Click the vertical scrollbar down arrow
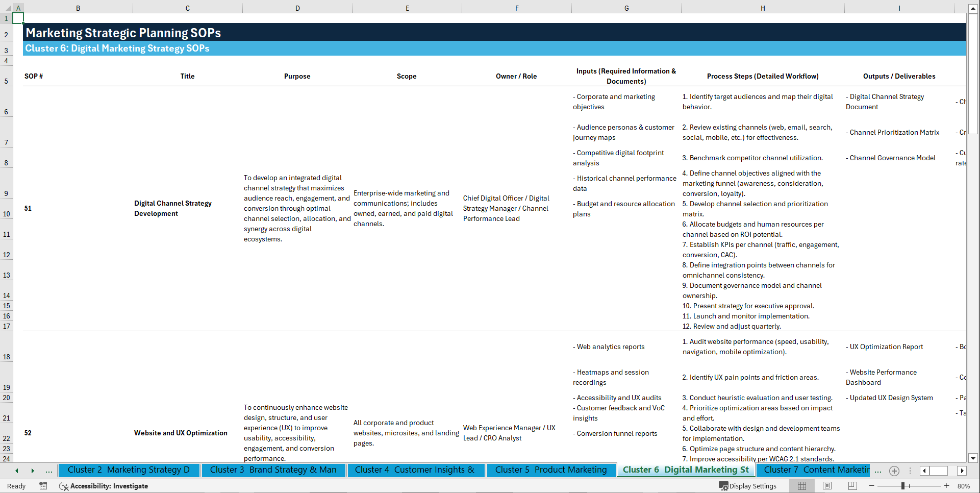 [x=974, y=458]
